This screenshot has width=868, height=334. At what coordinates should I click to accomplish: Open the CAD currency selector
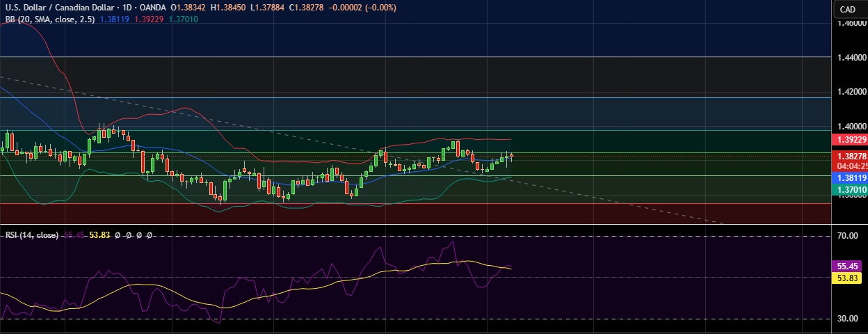tap(847, 9)
